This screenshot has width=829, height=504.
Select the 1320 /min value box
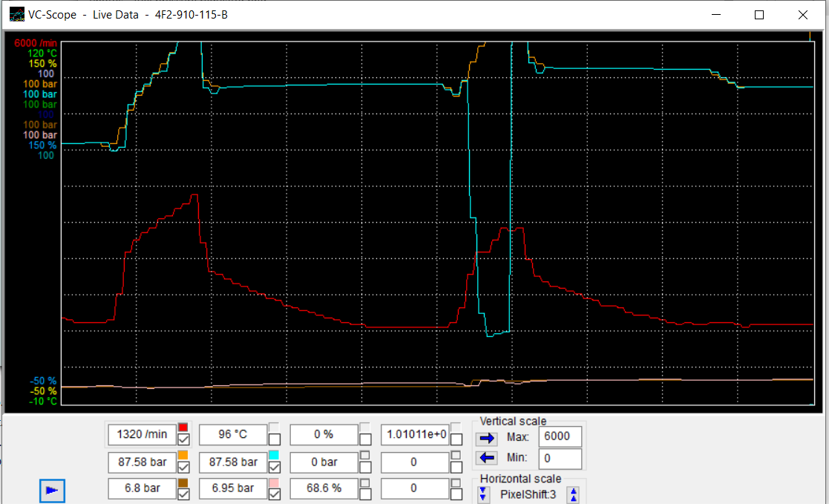141,434
